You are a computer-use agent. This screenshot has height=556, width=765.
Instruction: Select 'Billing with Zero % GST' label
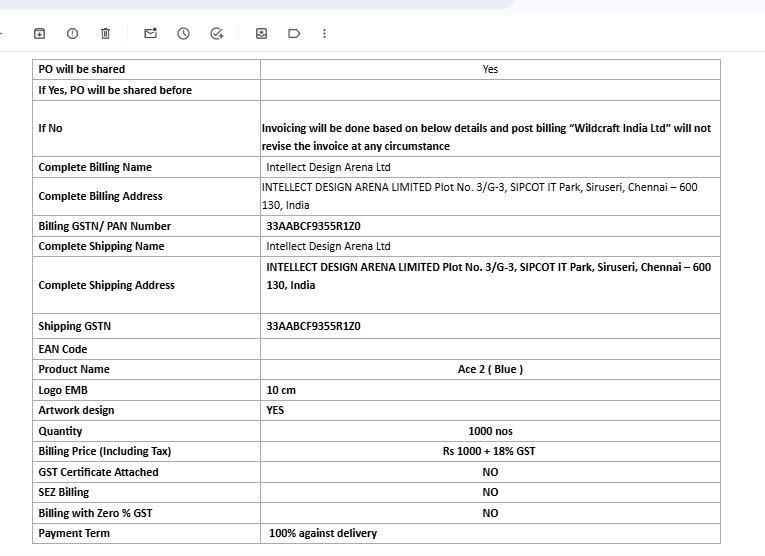click(x=96, y=513)
